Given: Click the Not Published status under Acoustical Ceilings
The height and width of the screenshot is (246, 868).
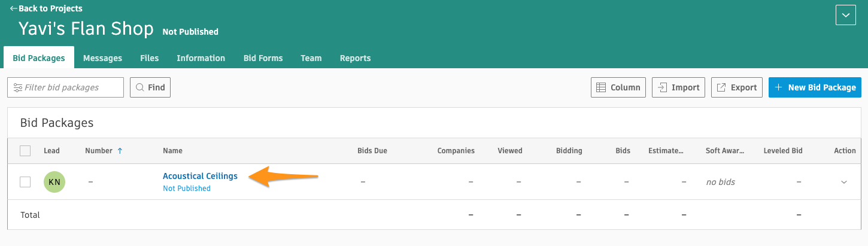Looking at the screenshot, I should click(x=187, y=189).
